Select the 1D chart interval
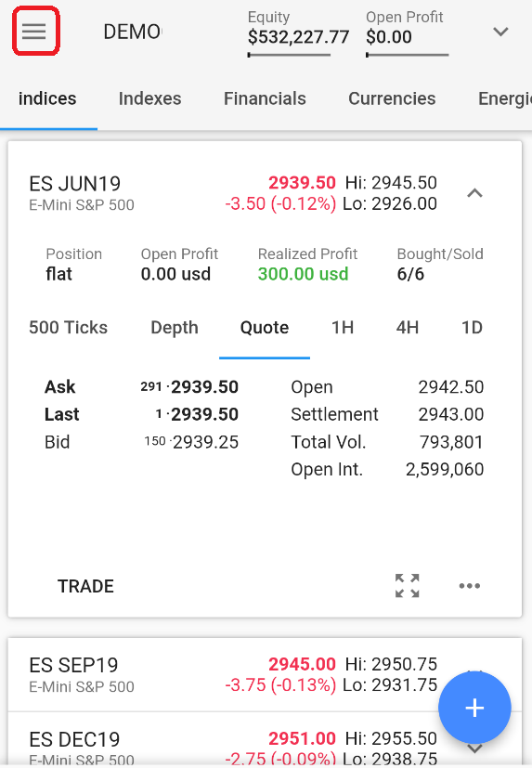Viewport: 532px width, 768px height. click(472, 327)
